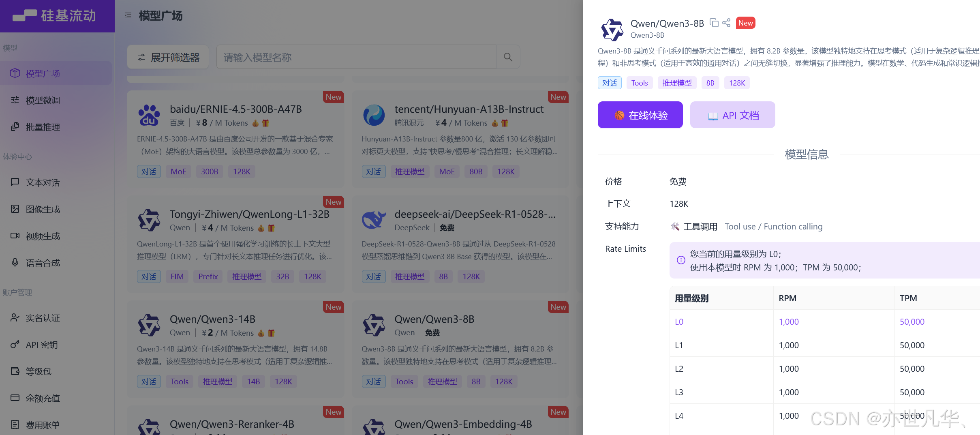Click the 在线体验 button
This screenshot has width=980, height=435.
[640, 115]
